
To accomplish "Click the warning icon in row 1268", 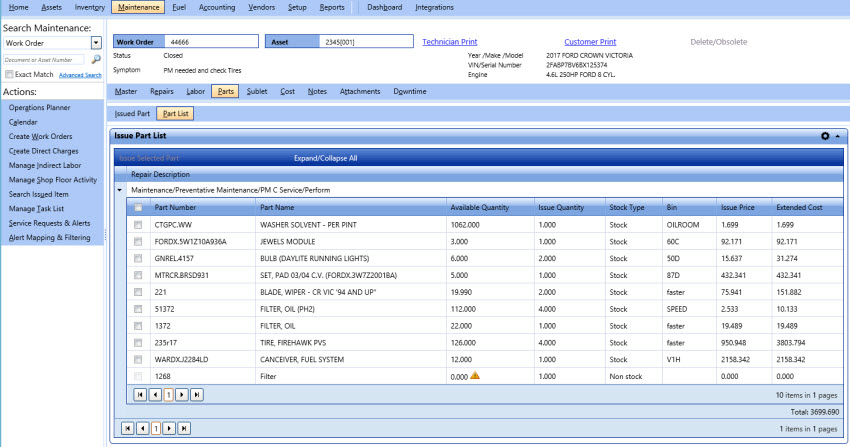I will (x=475, y=375).
